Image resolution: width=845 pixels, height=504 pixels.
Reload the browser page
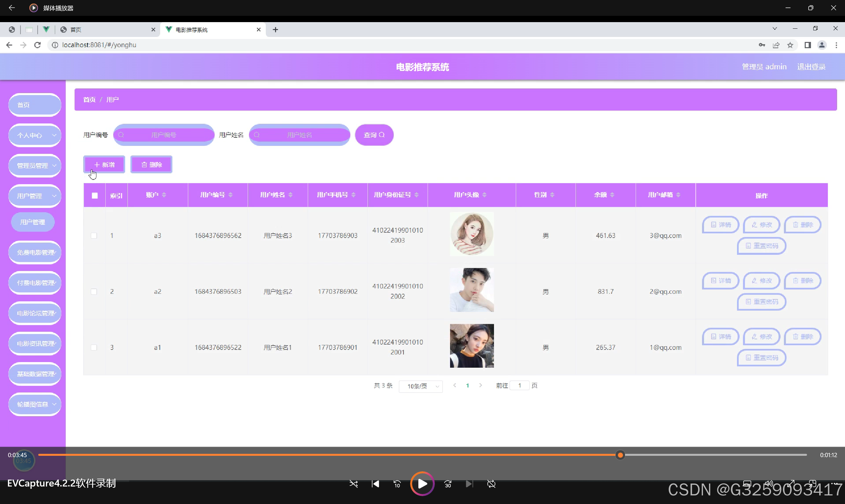tap(37, 45)
